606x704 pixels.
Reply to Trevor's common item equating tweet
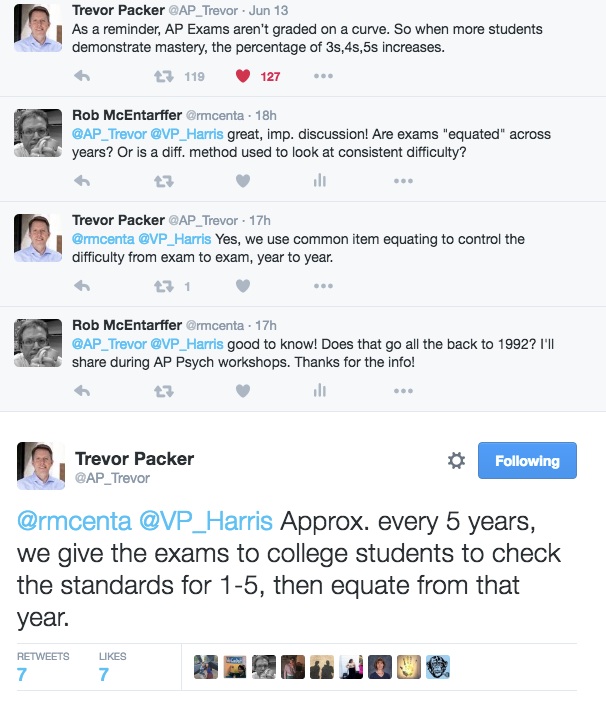(82, 286)
